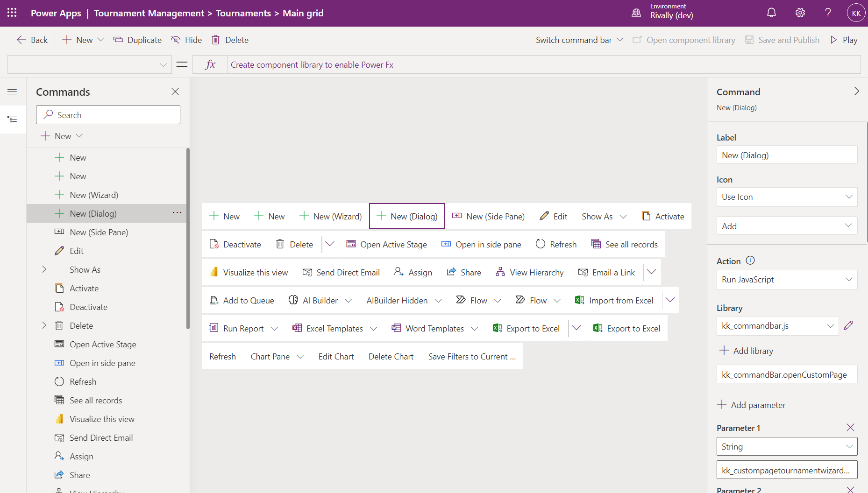Click the help question mark icon
The image size is (868, 493).
[827, 13]
